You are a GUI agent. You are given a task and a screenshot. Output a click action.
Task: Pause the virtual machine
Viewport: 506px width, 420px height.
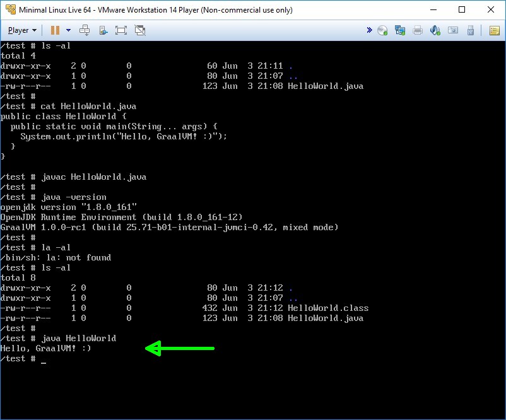tap(55, 30)
